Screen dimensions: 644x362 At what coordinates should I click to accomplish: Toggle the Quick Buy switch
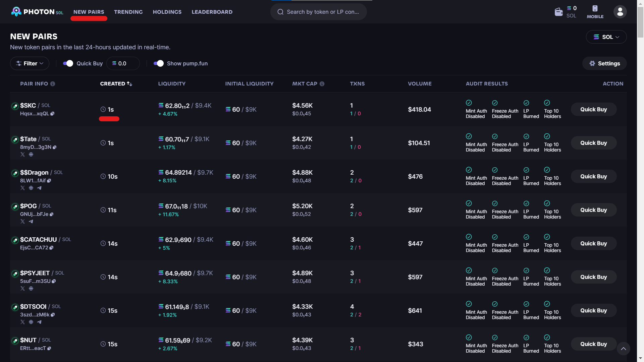click(x=68, y=63)
